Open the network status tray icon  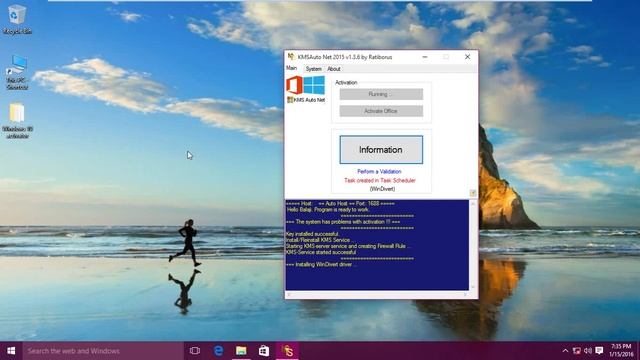click(x=577, y=351)
